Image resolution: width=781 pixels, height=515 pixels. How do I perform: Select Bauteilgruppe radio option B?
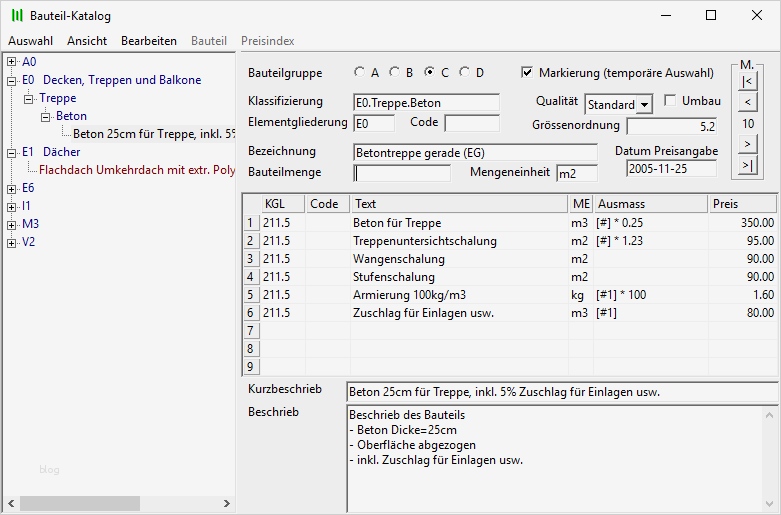tap(394, 73)
